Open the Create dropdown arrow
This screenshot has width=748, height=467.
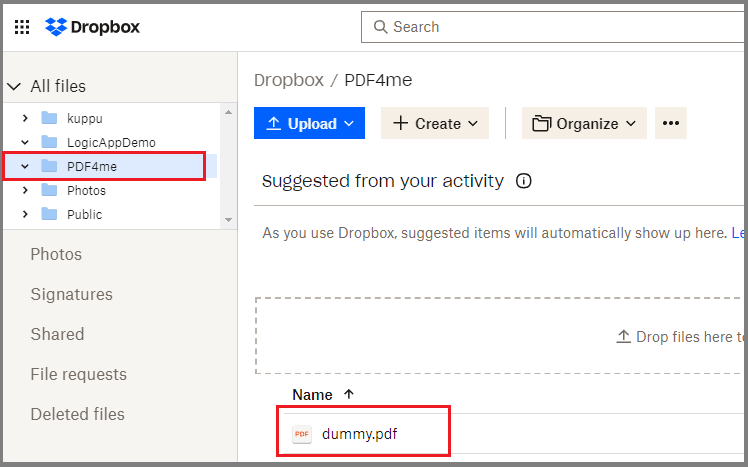click(x=473, y=124)
